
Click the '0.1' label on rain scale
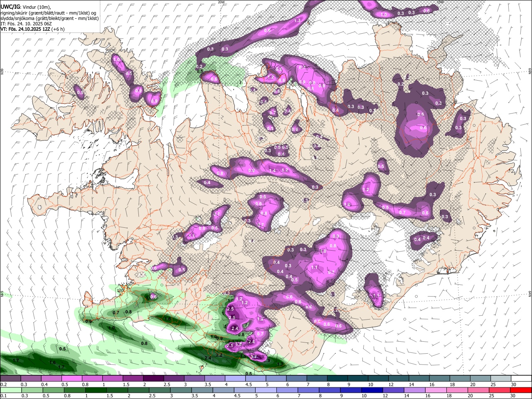pyautogui.click(x=3, y=396)
